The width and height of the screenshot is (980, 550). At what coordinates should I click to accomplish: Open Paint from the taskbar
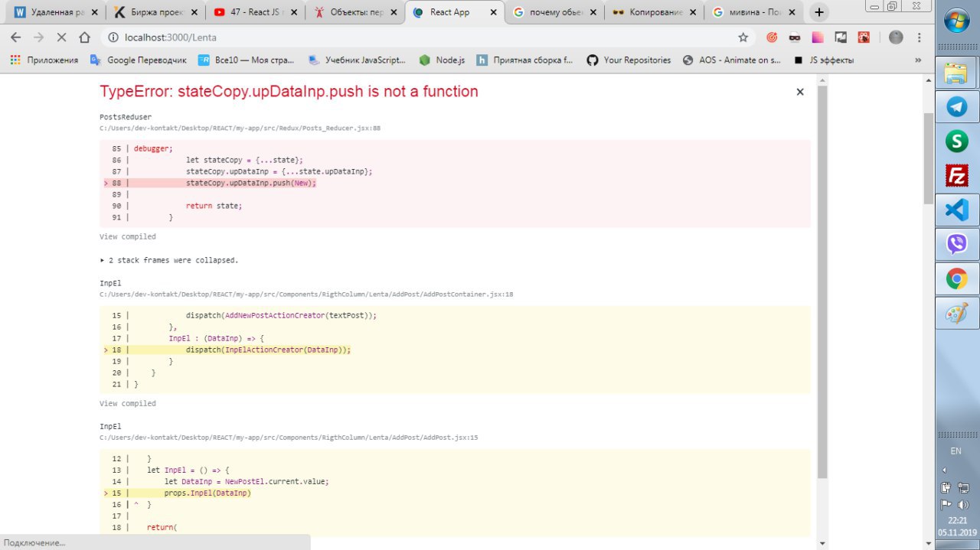coord(956,314)
